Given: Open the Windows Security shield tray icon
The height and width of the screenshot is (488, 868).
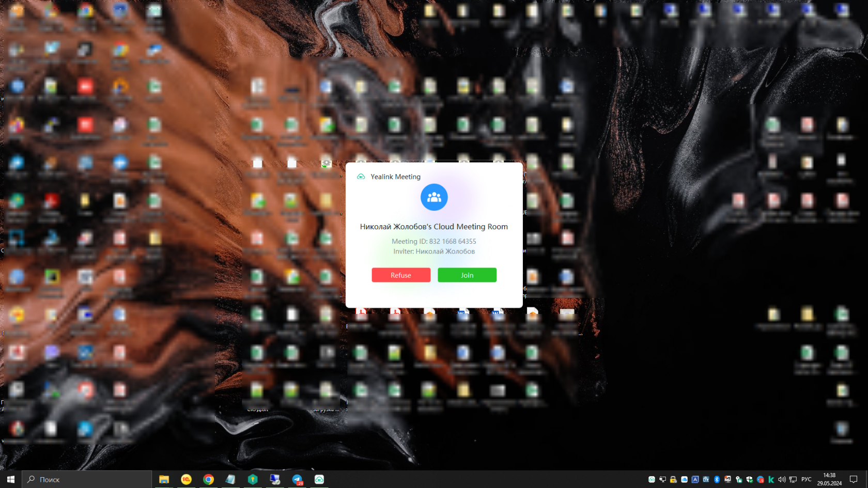Looking at the screenshot, I should [x=749, y=479].
